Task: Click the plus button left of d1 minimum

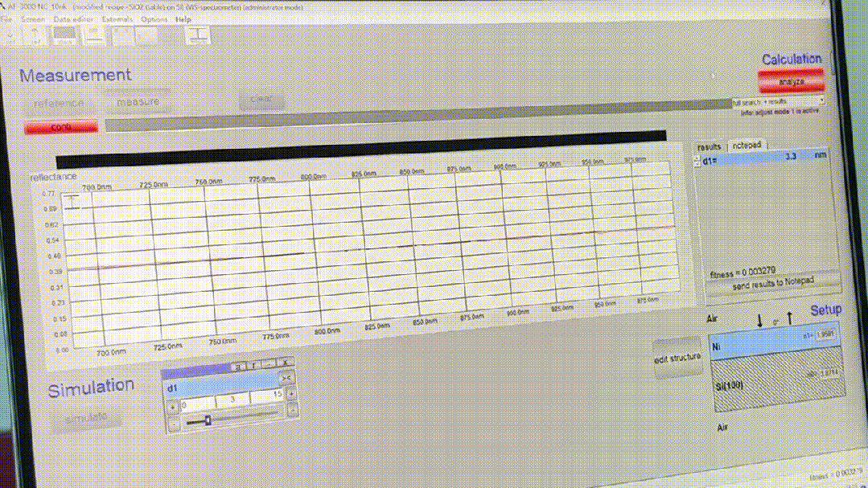Action: tap(174, 407)
